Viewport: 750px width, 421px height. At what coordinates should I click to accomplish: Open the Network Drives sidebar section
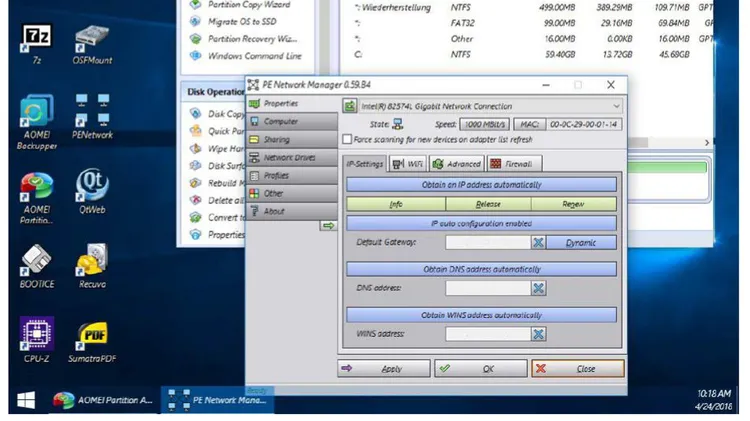292,157
